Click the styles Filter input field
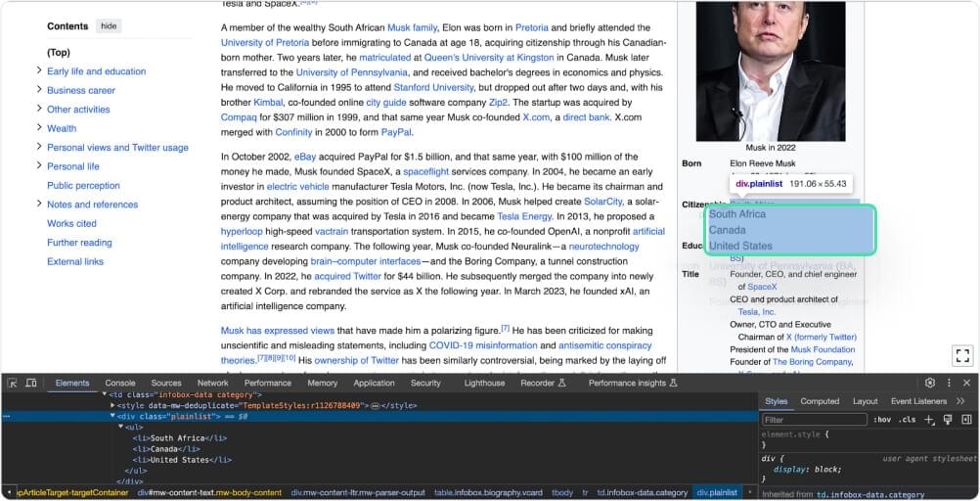The height and width of the screenshot is (501, 980). (x=814, y=420)
